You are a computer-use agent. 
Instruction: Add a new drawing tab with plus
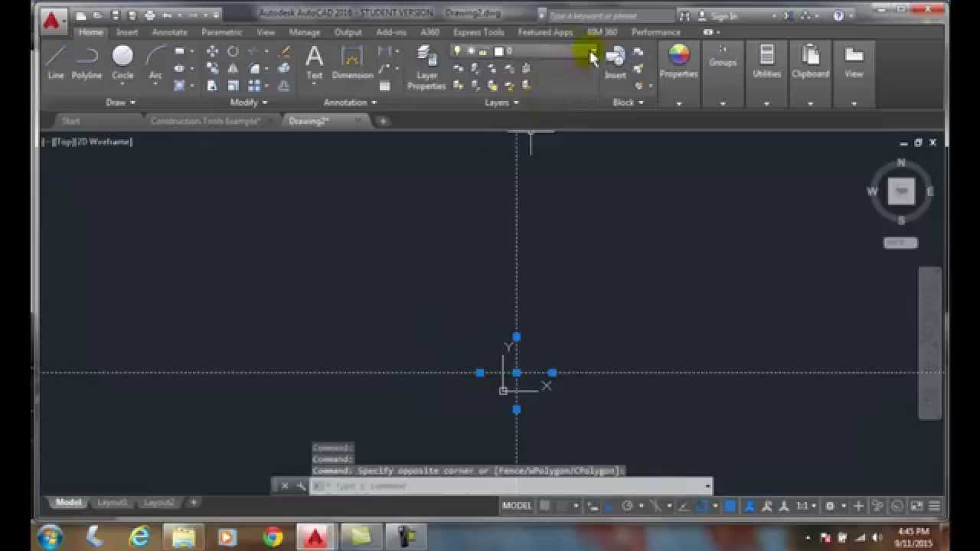point(383,121)
